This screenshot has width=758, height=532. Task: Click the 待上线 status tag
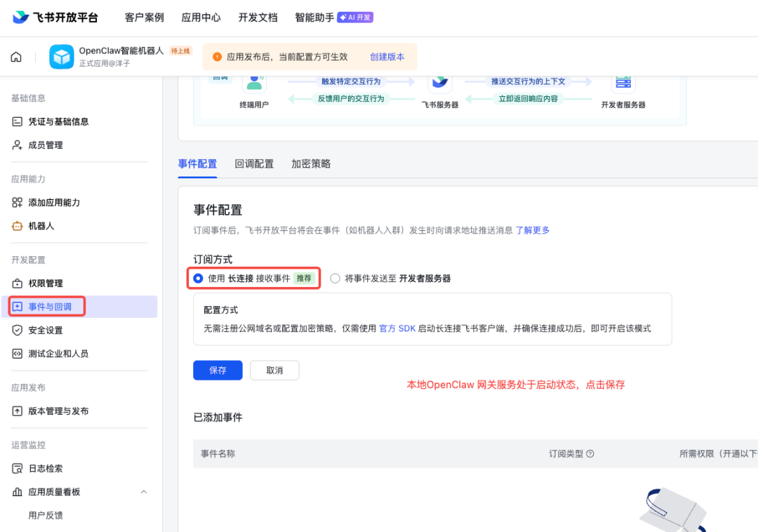click(180, 51)
